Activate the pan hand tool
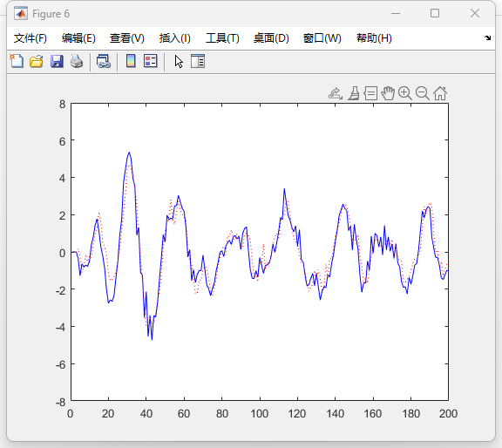The height and width of the screenshot is (448, 502). 388,93
